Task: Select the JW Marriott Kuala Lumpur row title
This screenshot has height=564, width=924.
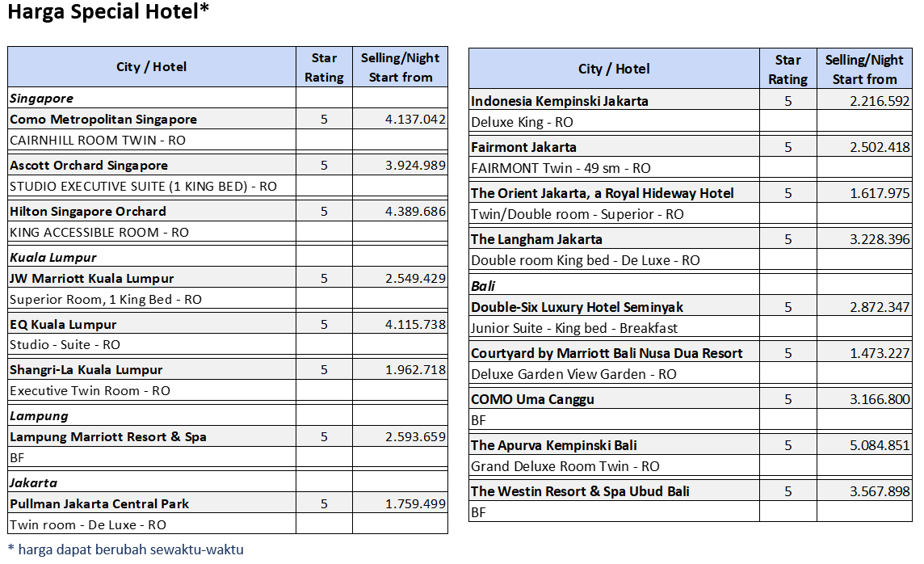Action: tap(91, 278)
